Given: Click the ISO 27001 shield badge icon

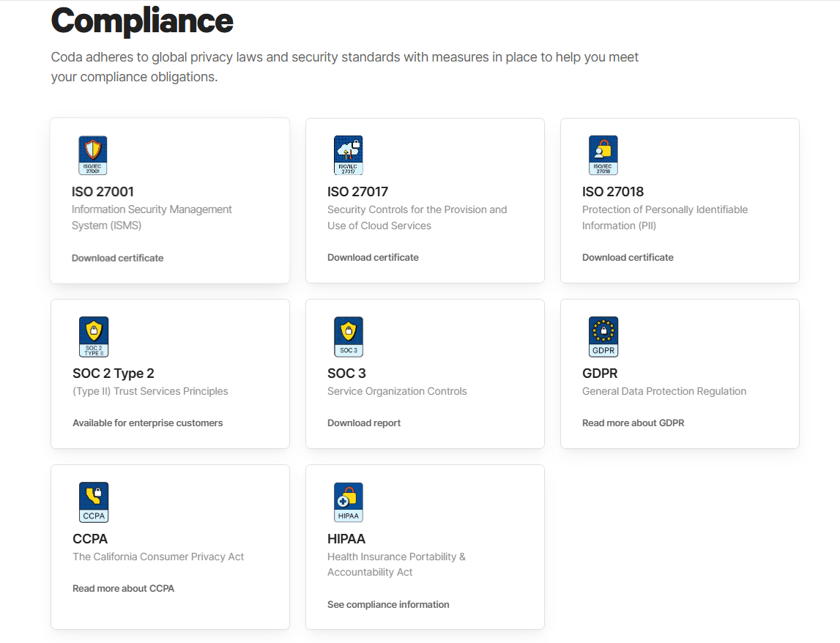Looking at the screenshot, I should (92, 155).
